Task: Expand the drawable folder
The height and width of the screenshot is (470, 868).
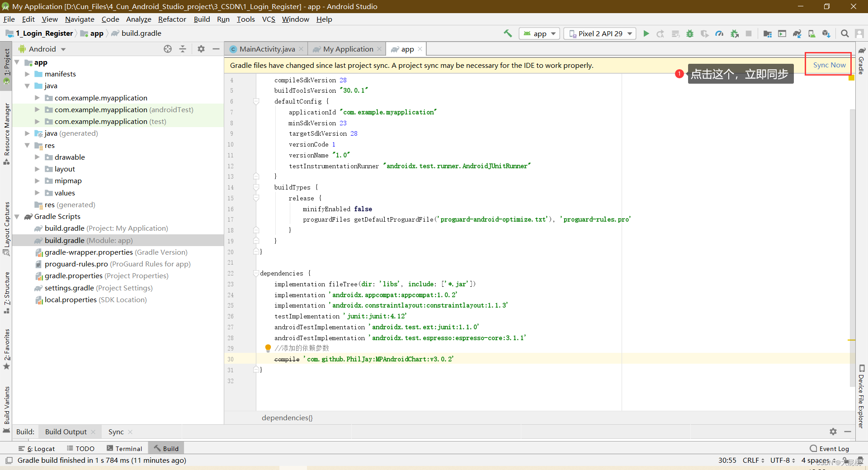Action: 37,157
